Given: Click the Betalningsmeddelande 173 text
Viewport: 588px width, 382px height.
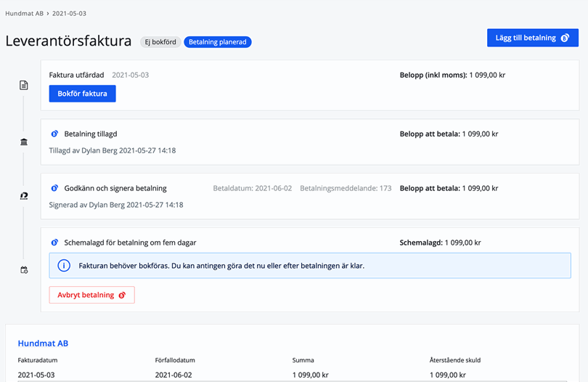Looking at the screenshot, I should 346,188.
